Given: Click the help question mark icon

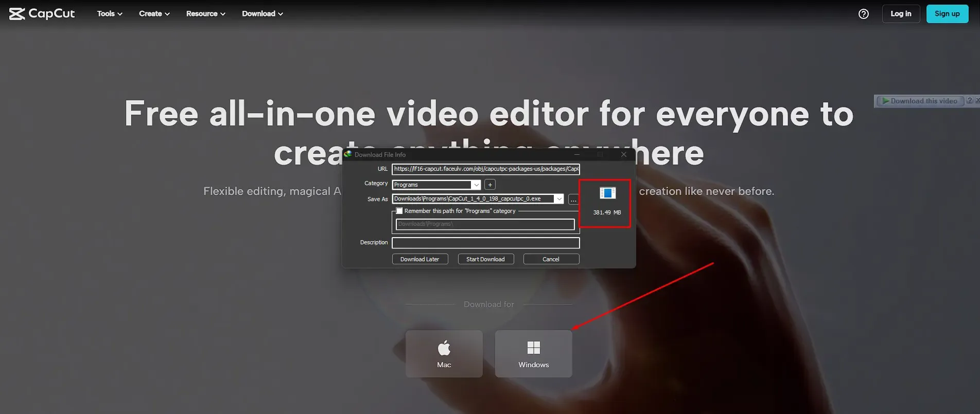Looking at the screenshot, I should pos(864,14).
